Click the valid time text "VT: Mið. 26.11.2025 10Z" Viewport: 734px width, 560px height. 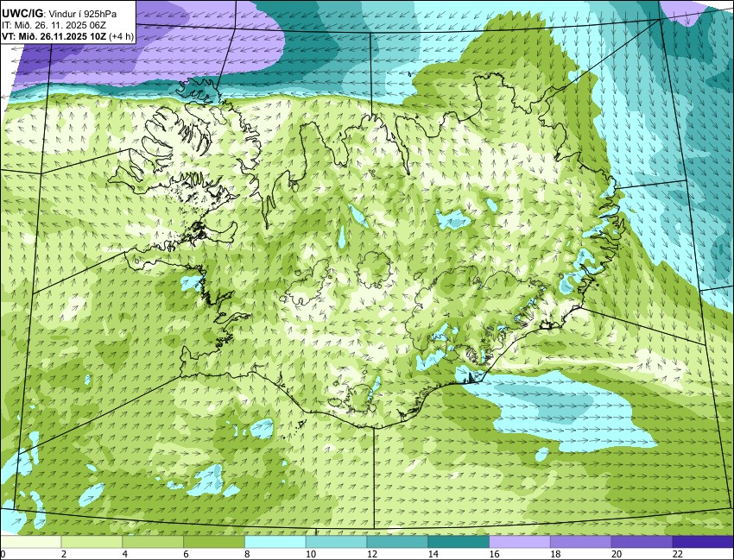54,36
